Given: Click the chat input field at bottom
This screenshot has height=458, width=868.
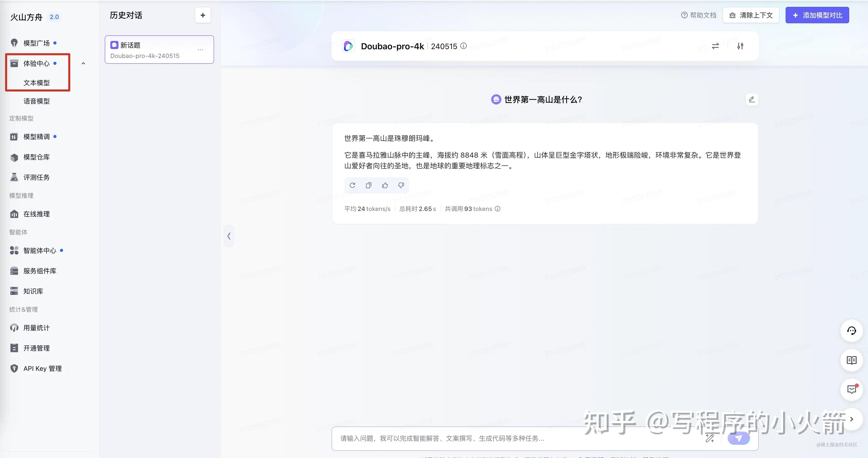Looking at the screenshot, I should pyautogui.click(x=505, y=438).
